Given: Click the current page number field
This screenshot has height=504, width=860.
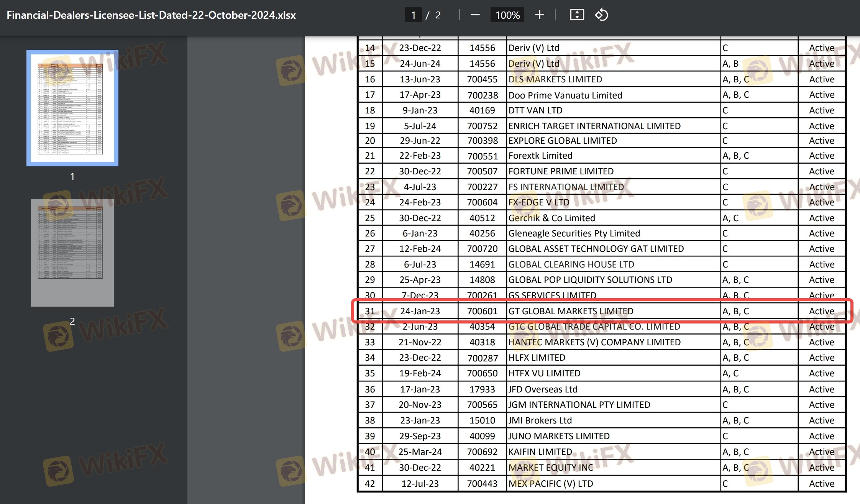Looking at the screenshot, I should 413,15.
